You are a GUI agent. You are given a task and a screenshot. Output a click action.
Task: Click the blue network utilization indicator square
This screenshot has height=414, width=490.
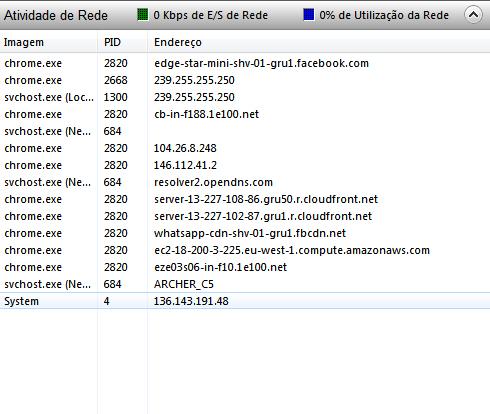(309, 15)
